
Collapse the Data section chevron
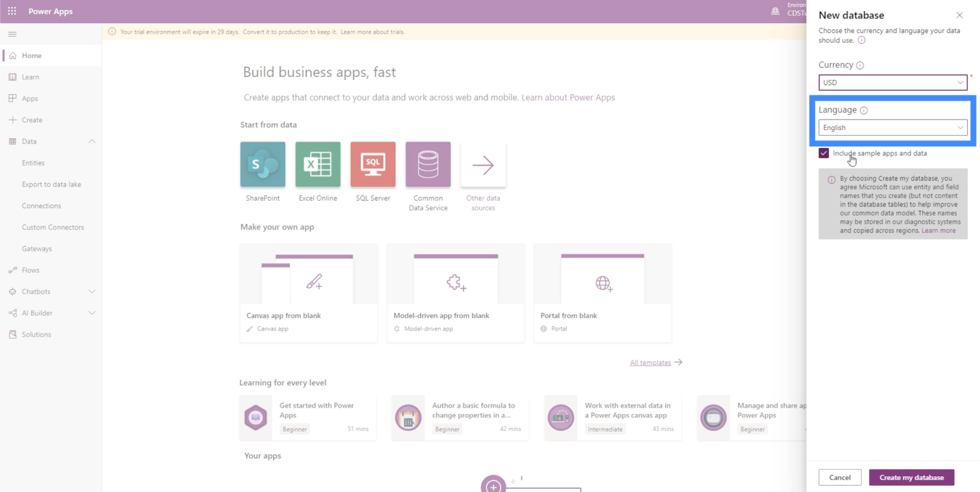tap(92, 141)
